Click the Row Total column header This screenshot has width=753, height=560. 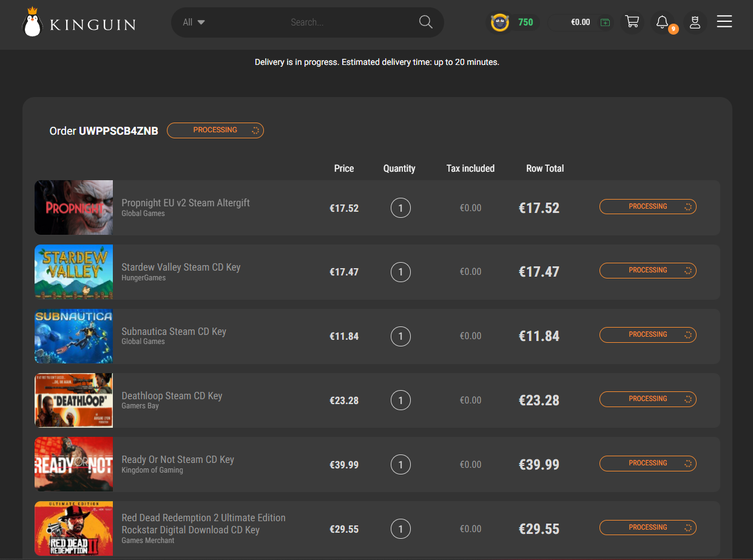click(545, 169)
